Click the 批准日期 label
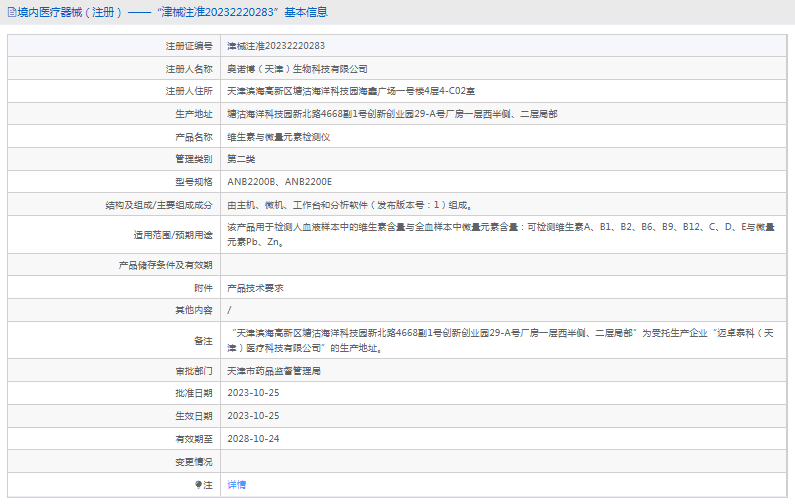 [x=194, y=393]
